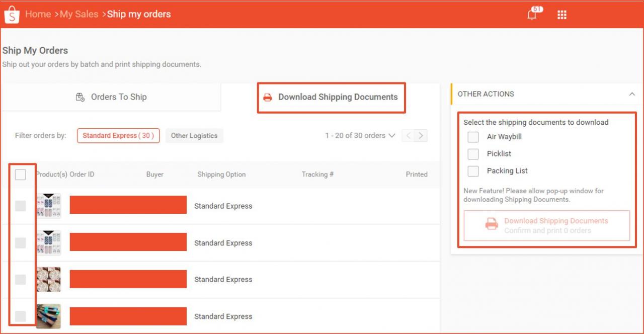
Task: Enable the Air Waybill checkbox
Action: [473, 137]
